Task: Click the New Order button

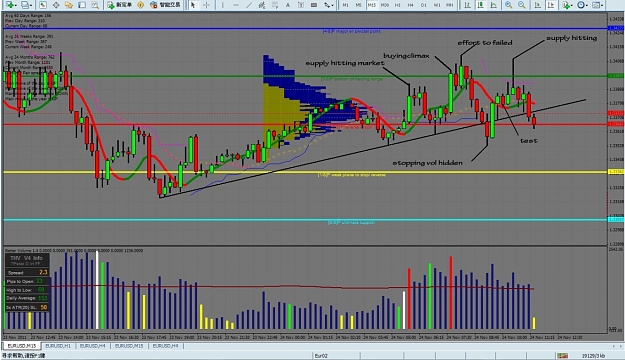Action: pos(120,5)
